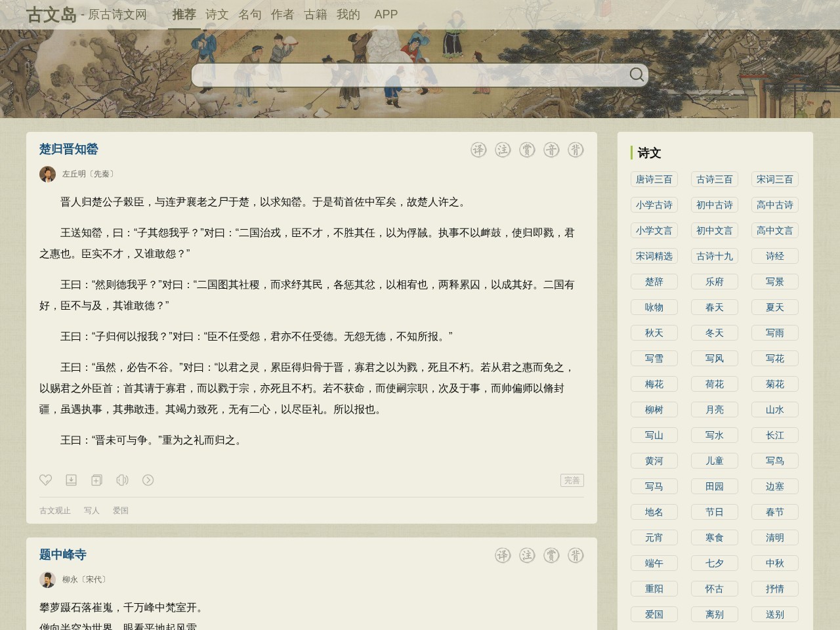840x630 pixels.
Task: Toggle translation (译) for 楚归晋知罃
Action: tap(478, 150)
